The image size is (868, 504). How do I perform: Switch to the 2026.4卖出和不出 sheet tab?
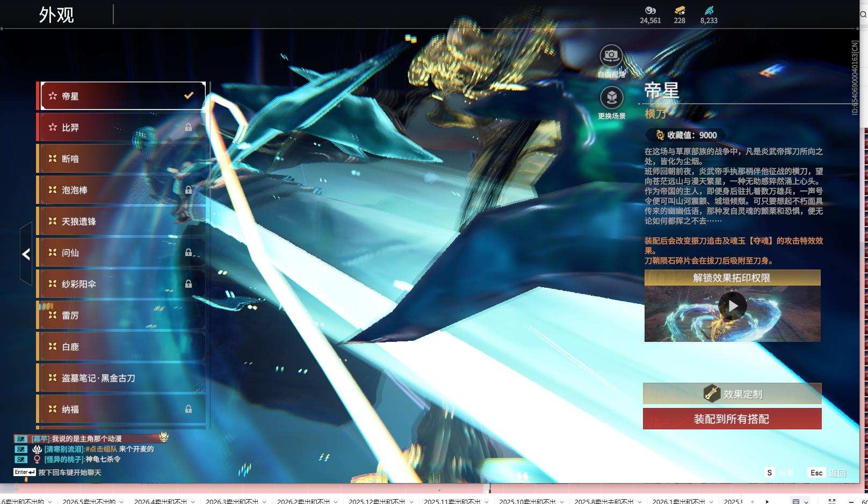[x=161, y=501]
